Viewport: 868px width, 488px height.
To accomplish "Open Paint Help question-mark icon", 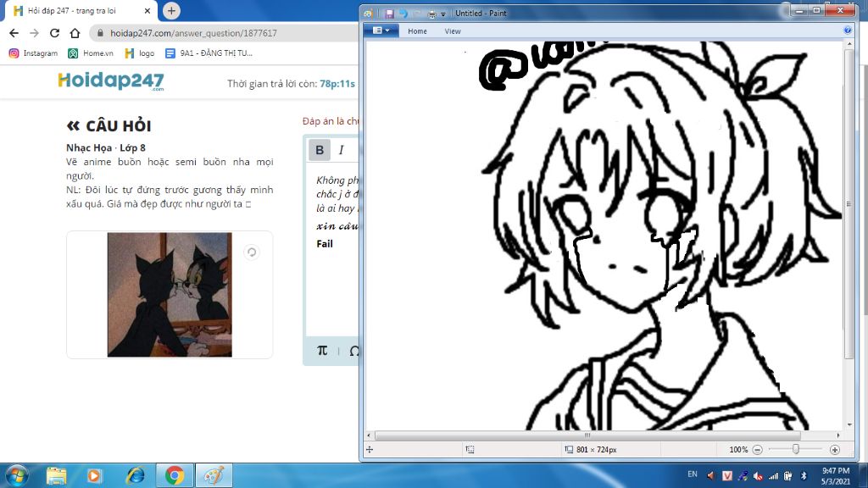I will click(x=848, y=30).
